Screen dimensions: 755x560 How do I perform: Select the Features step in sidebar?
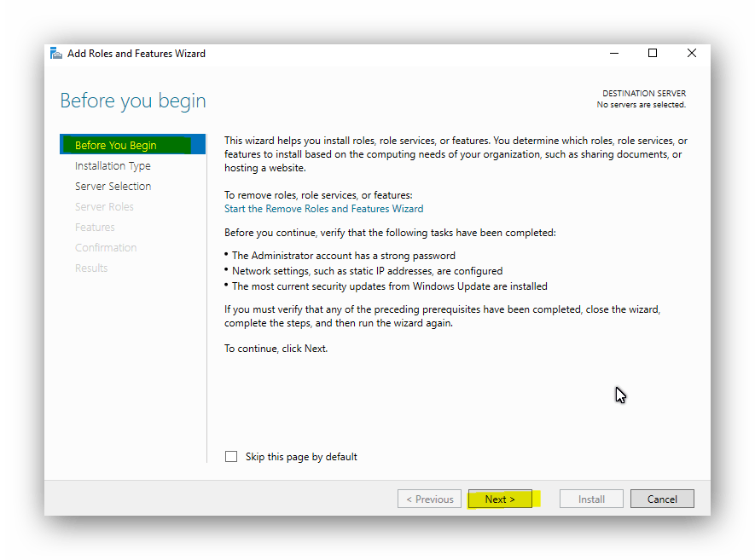coord(95,227)
